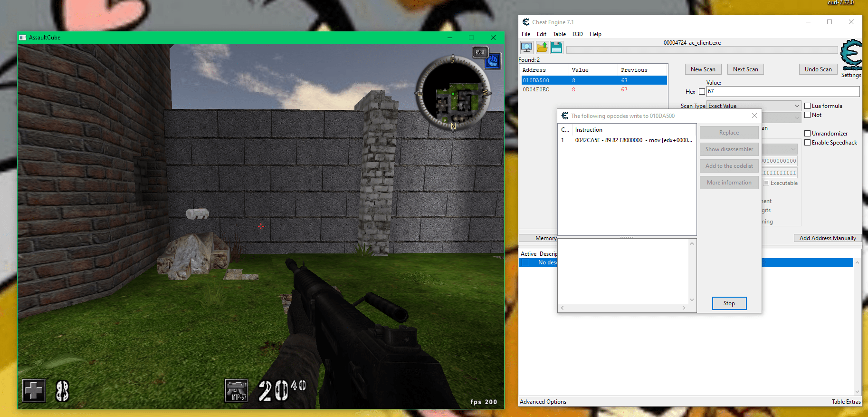The height and width of the screenshot is (417, 868).
Task: Click the vertical scrollbar of opcodes details pane
Action: coord(692,272)
